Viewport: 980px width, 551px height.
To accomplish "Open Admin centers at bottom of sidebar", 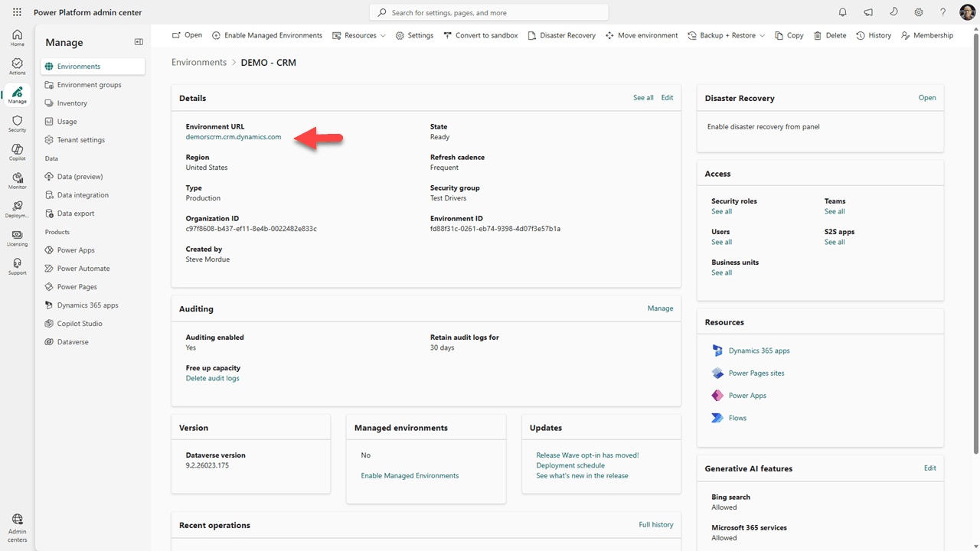I will [17, 526].
